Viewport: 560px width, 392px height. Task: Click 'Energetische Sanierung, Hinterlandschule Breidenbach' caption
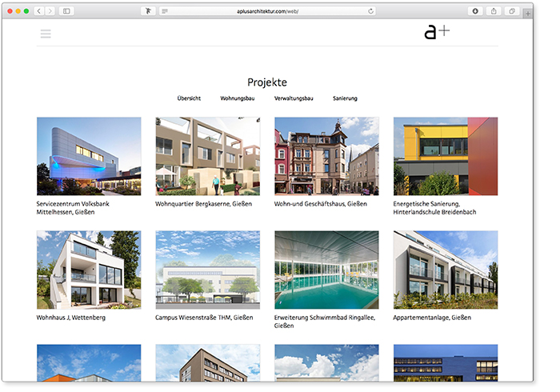(434, 208)
